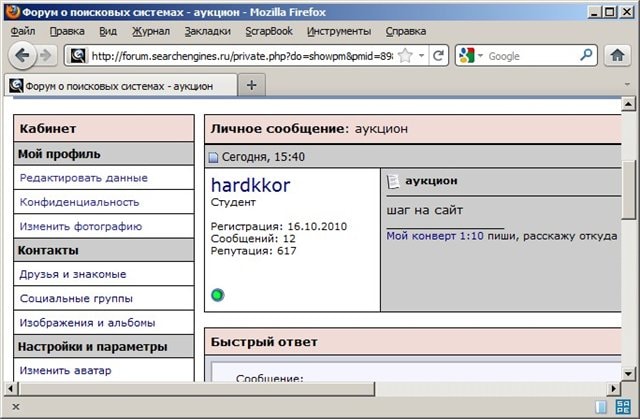Click the SAPE status bar icon
The height and width of the screenshot is (419, 640).
pos(623,407)
